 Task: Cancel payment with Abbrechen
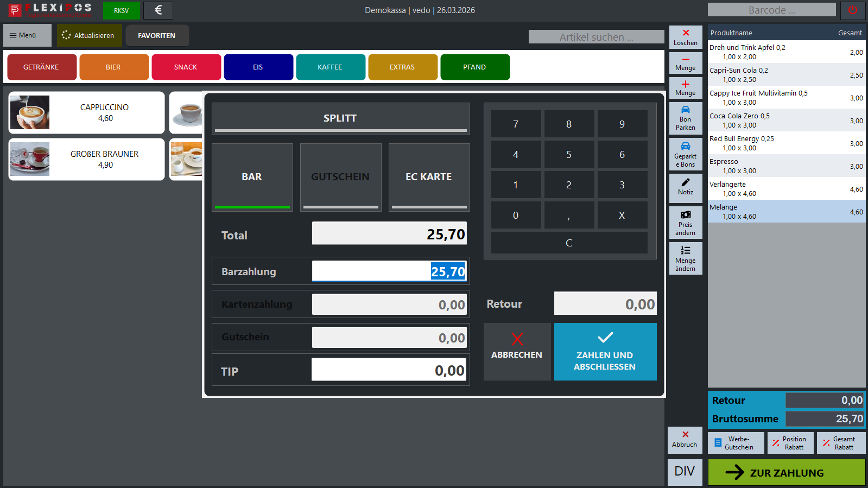[517, 352]
